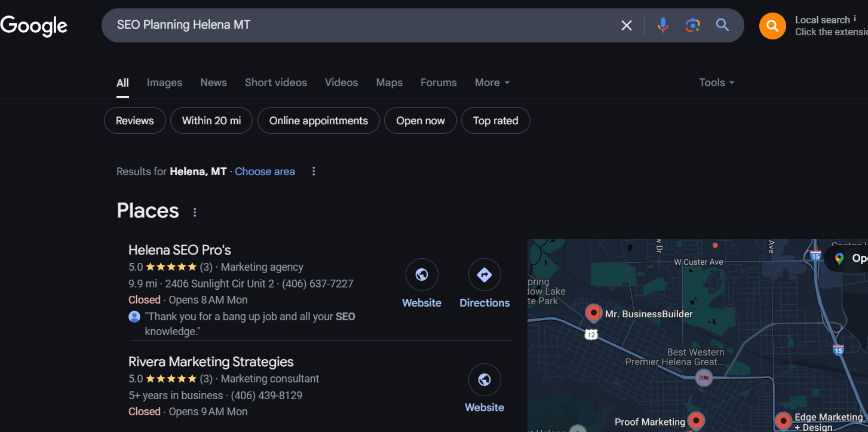
Task: Toggle the Open now filter chip
Action: [421, 121]
